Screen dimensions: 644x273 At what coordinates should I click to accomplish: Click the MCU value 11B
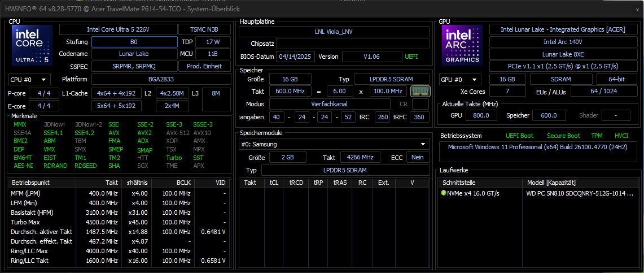pyautogui.click(x=213, y=54)
